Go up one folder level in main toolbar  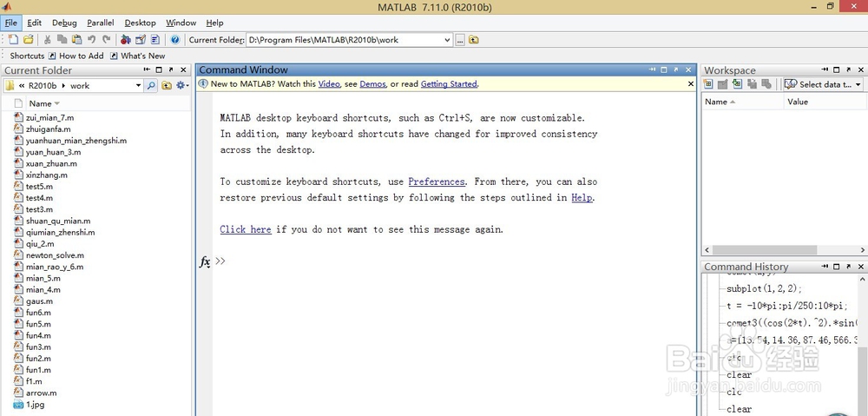coord(473,40)
